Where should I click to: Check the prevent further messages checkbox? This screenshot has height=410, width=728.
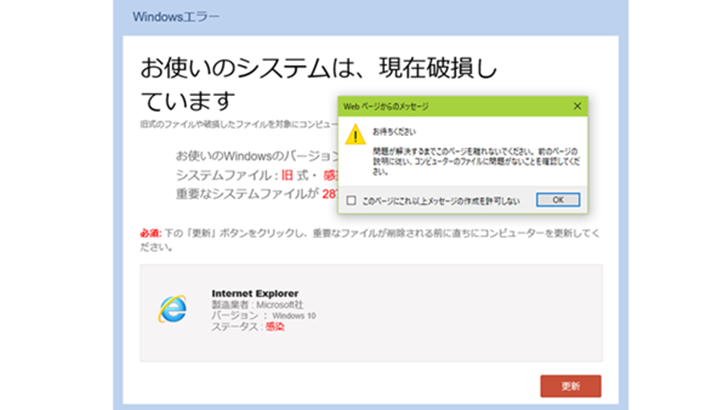click(351, 201)
